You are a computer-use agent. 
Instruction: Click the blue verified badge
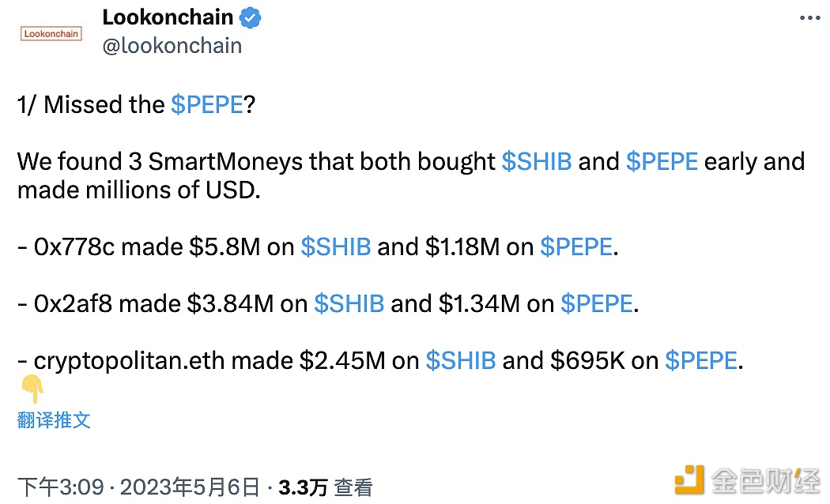252,17
